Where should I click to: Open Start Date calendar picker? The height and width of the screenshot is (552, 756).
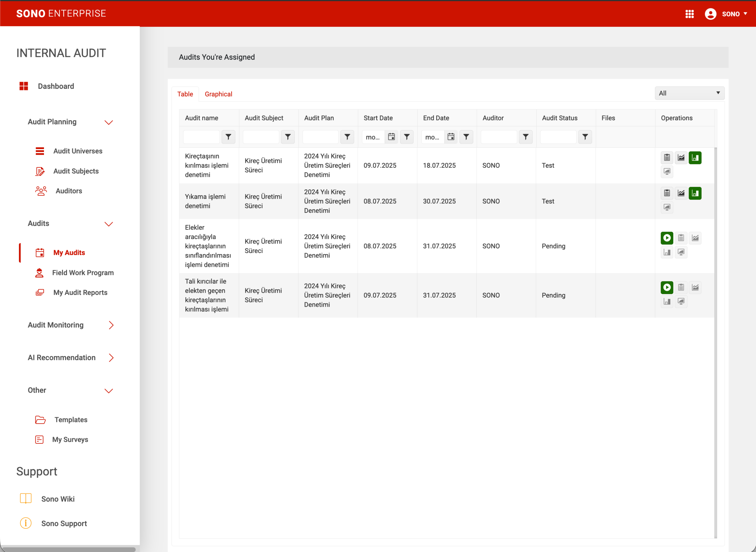point(391,137)
